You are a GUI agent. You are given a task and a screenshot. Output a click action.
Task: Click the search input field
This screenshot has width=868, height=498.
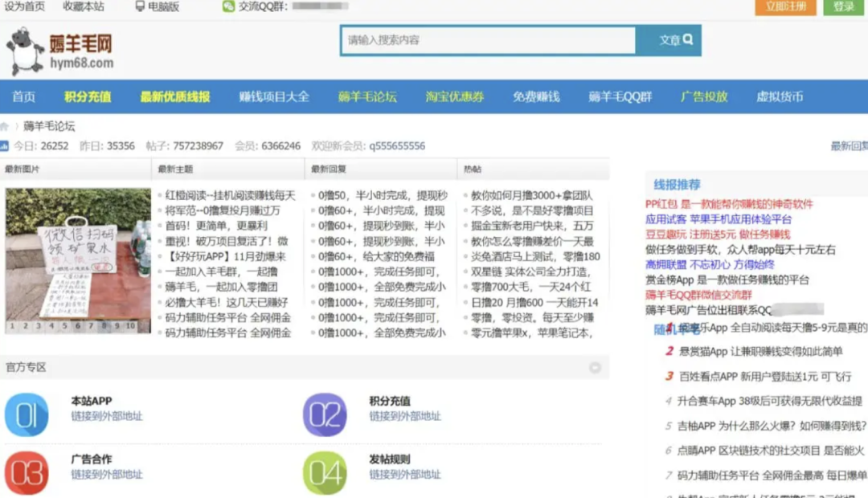(487, 40)
